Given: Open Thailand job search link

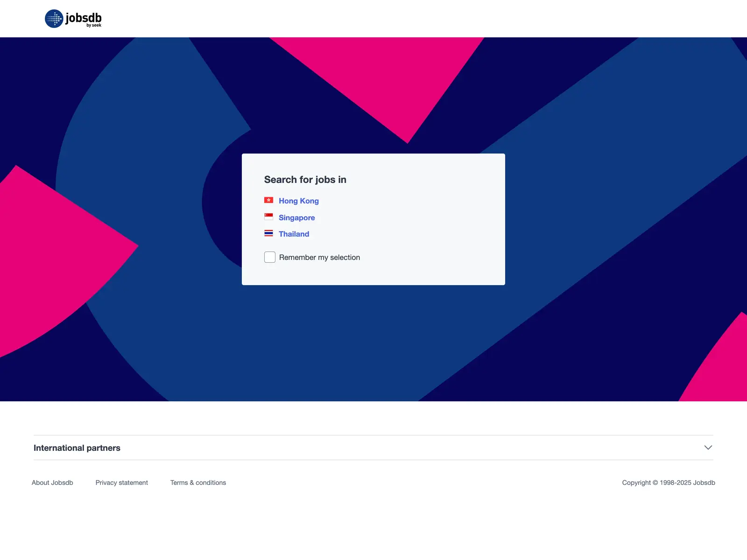Looking at the screenshot, I should click(294, 234).
